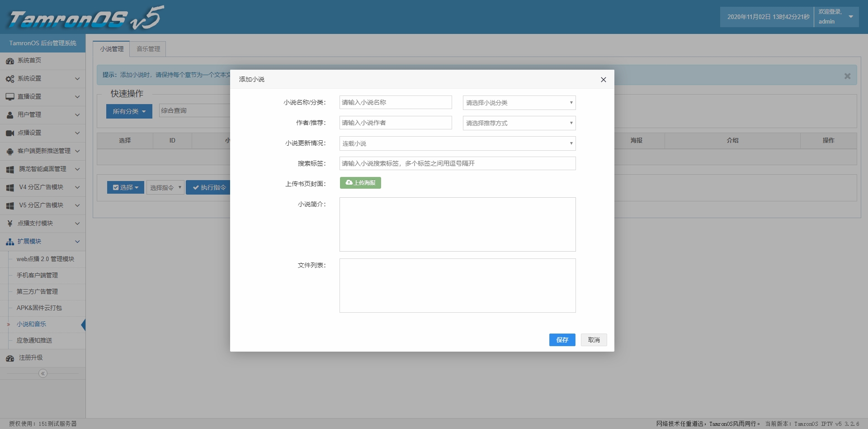The height and width of the screenshot is (429, 868).
Task: Click the user icon beside 用户管理
Action: [10, 115]
